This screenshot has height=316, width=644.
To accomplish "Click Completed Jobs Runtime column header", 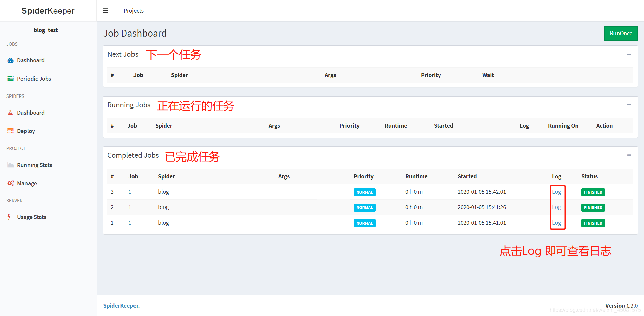I will pos(416,176).
